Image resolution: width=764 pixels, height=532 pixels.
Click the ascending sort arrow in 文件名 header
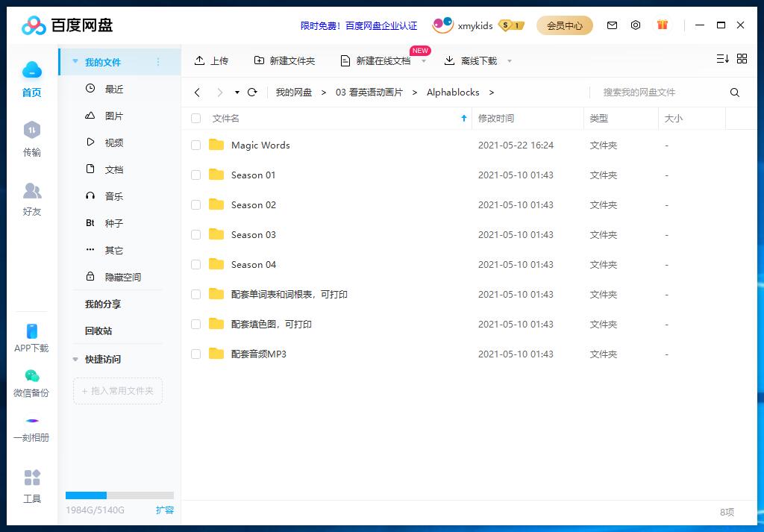coord(464,118)
